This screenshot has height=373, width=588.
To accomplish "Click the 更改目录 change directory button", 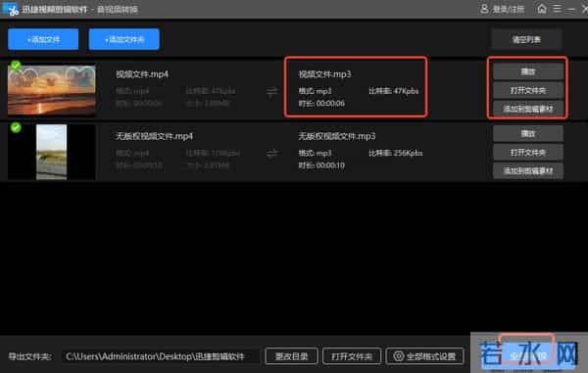I will point(291,356).
